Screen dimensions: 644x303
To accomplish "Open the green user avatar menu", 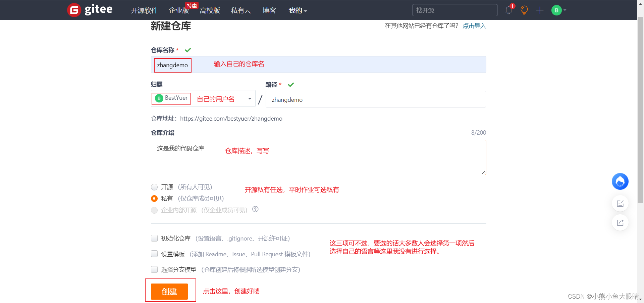I will point(558,10).
